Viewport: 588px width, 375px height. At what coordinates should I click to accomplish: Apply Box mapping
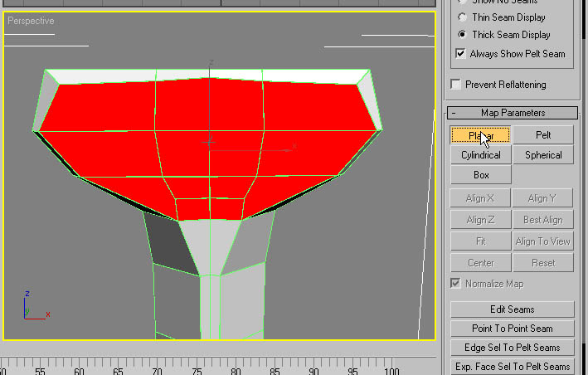point(481,175)
